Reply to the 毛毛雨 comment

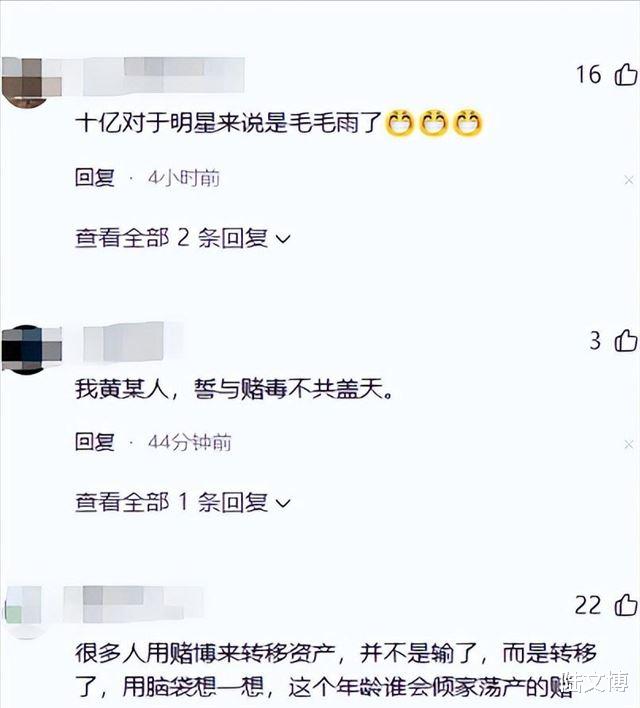point(94,178)
